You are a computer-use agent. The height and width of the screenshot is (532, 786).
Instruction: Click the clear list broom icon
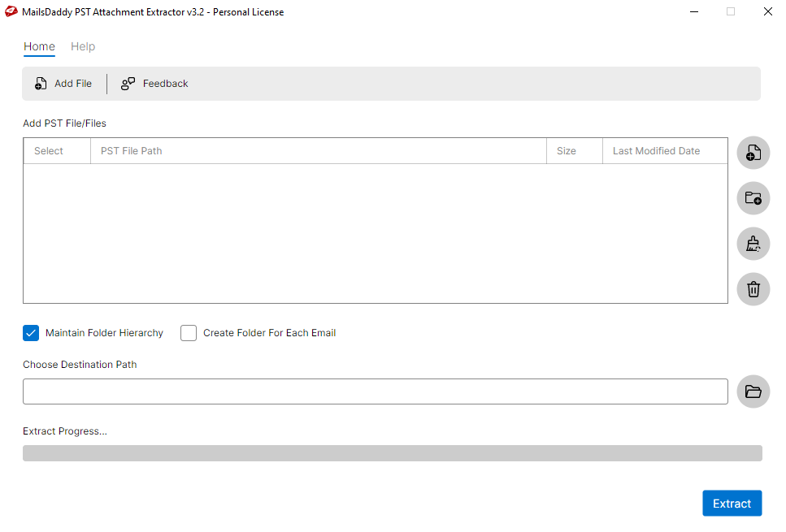(x=753, y=244)
